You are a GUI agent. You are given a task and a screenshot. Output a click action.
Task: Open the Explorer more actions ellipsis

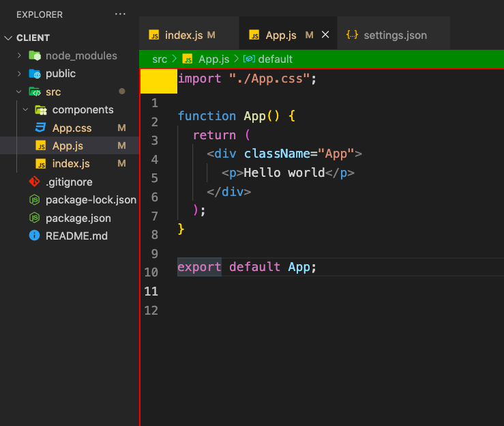120,14
